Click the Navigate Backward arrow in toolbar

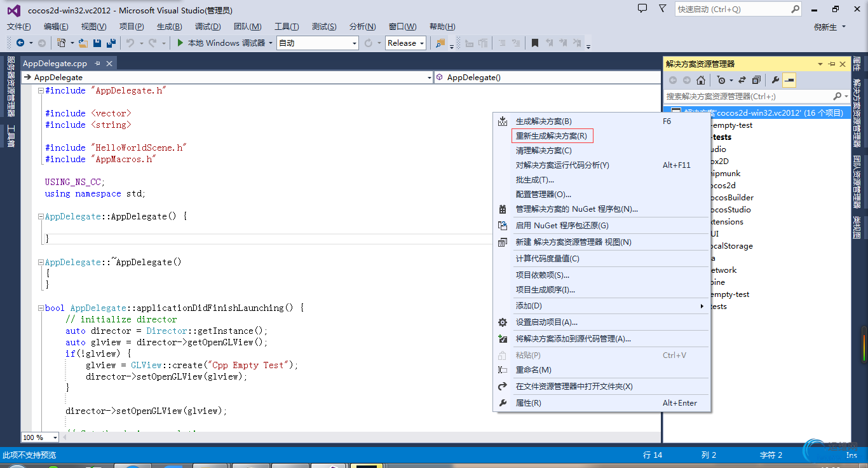(x=20, y=43)
